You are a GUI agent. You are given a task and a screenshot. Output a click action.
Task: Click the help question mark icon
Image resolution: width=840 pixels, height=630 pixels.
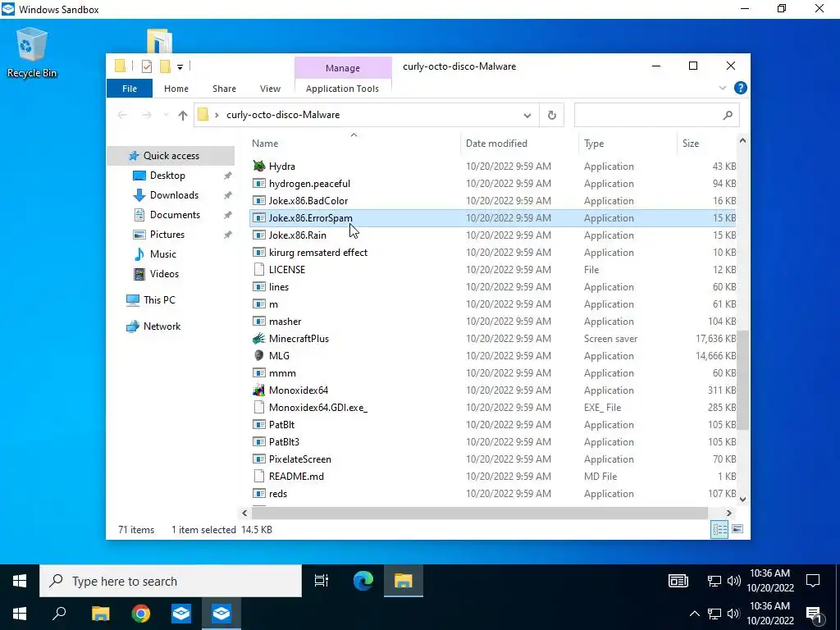(741, 88)
